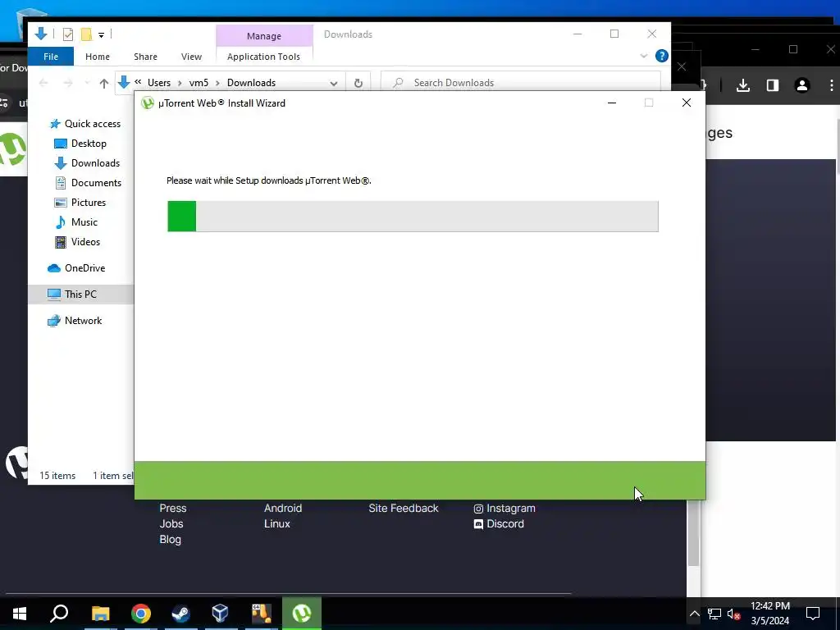
Task: Click new folder icon in title bar
Action: pos(86,34)
